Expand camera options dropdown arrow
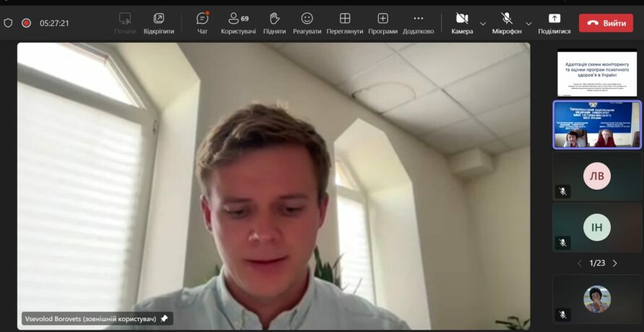The height and width of the screenshot is (332, 644). point(483,23)
